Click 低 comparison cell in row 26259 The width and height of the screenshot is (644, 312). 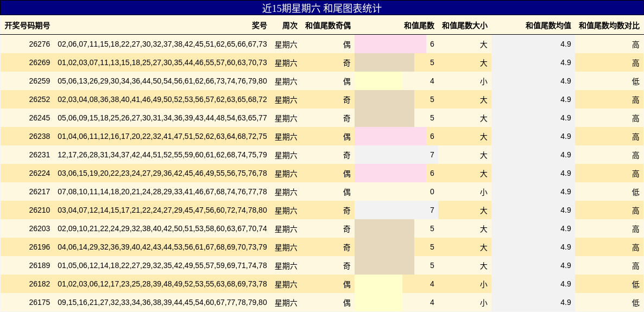(635, 81)
